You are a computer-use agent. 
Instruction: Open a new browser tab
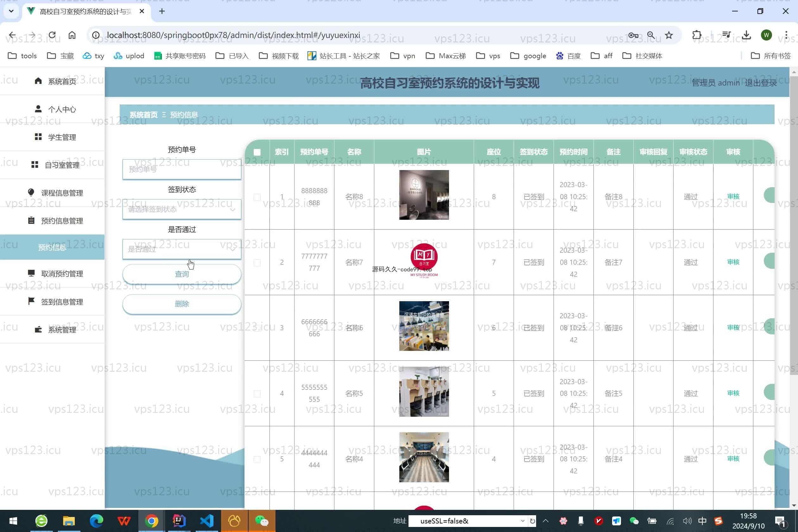[162, 11]
